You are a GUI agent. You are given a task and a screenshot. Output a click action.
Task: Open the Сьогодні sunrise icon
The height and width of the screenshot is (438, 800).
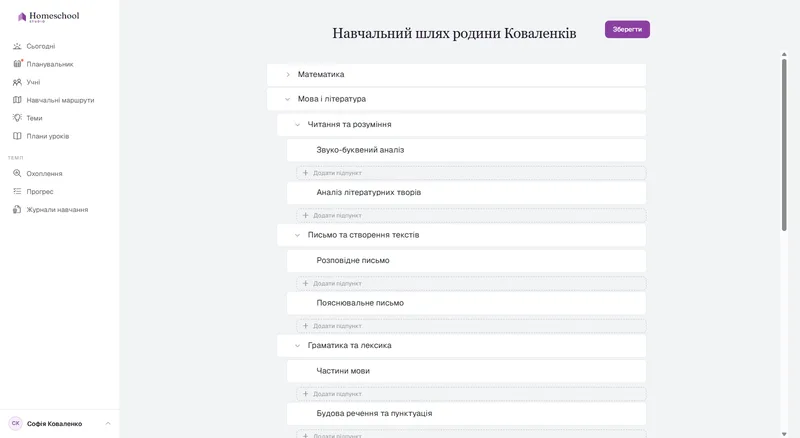coord(17,46)
